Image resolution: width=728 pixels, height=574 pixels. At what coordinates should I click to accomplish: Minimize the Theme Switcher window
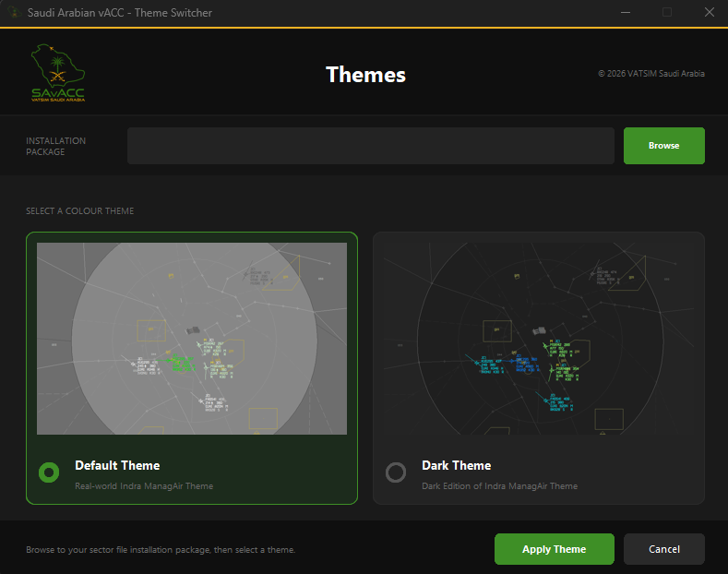[x=626, y=13]
